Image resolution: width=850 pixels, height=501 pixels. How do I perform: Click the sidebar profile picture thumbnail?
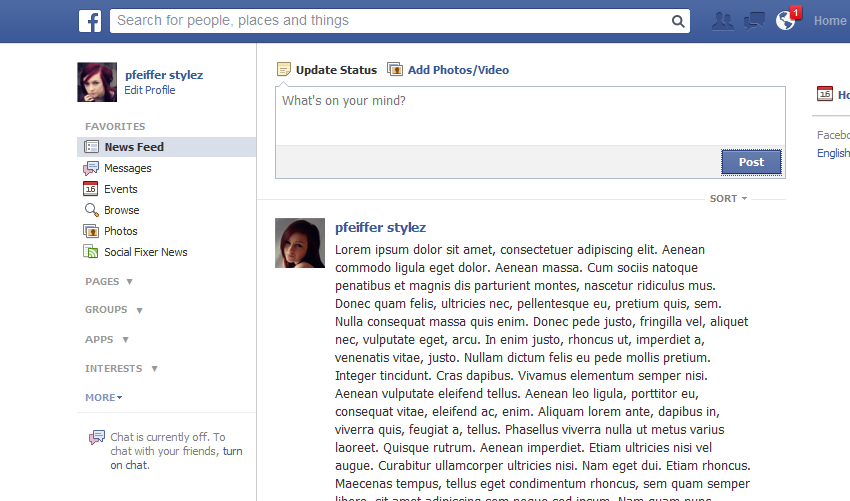(97, 82)
